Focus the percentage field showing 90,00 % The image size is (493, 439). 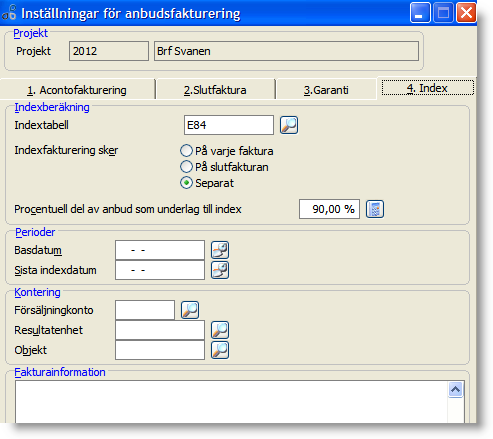pos(329,209)
